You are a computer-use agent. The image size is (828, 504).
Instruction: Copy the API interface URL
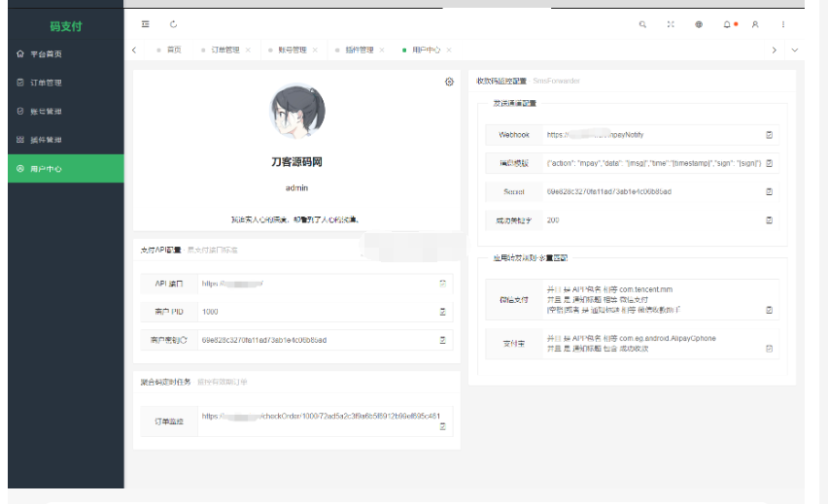coord(442,284)
